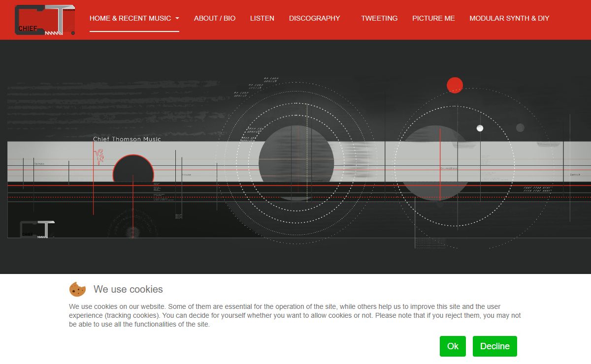Viewport: 591px width, 364px height.
Task: Click the We use cookies heading
Action: pyautogui.click(x=128, y=289)
